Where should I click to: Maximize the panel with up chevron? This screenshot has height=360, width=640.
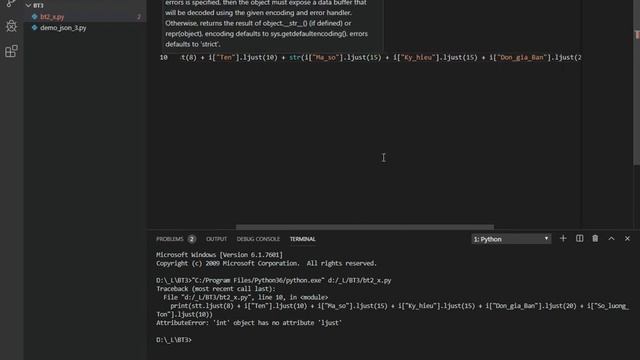[x=611, y=238]
